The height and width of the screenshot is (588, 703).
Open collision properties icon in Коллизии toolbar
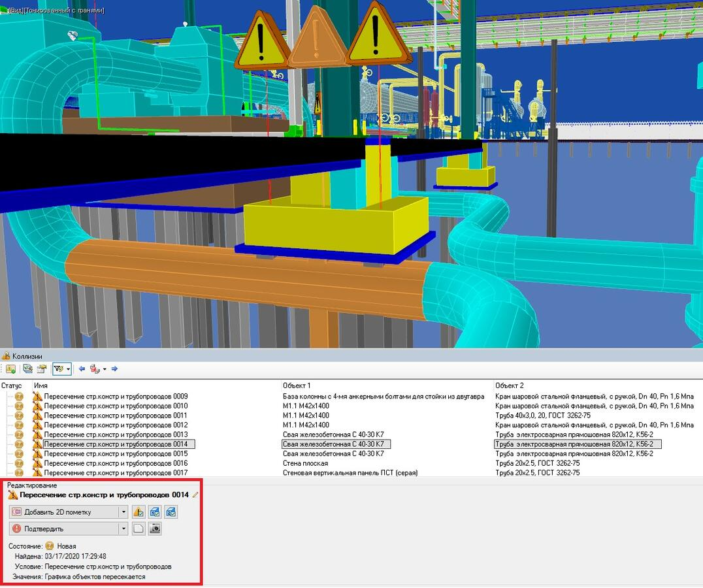pyautogui.click(x=41, y=368)
